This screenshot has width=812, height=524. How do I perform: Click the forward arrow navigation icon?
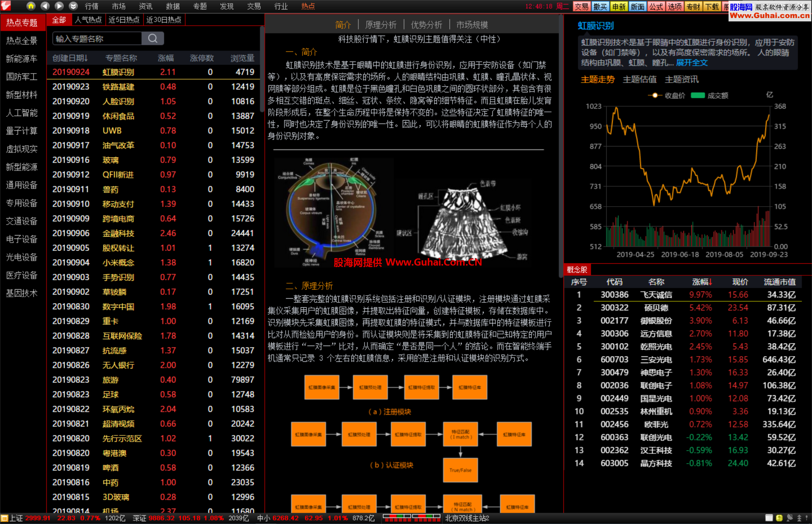tap(59, 6)
